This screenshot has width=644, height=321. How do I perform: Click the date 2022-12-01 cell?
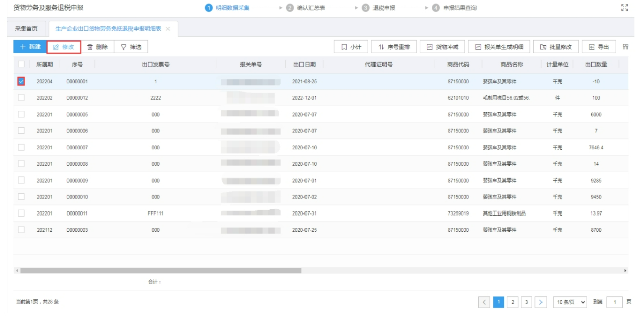[x=304, y=98]
